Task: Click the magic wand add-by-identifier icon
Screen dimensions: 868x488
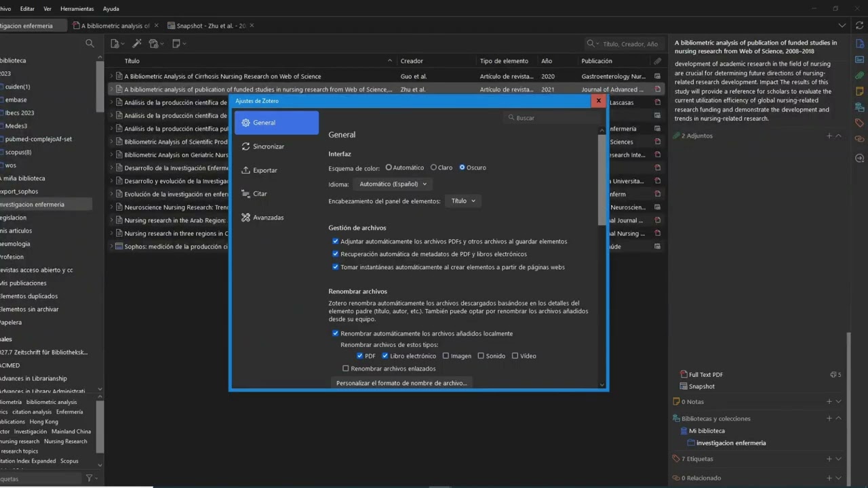Action: (x=136, y=43)
